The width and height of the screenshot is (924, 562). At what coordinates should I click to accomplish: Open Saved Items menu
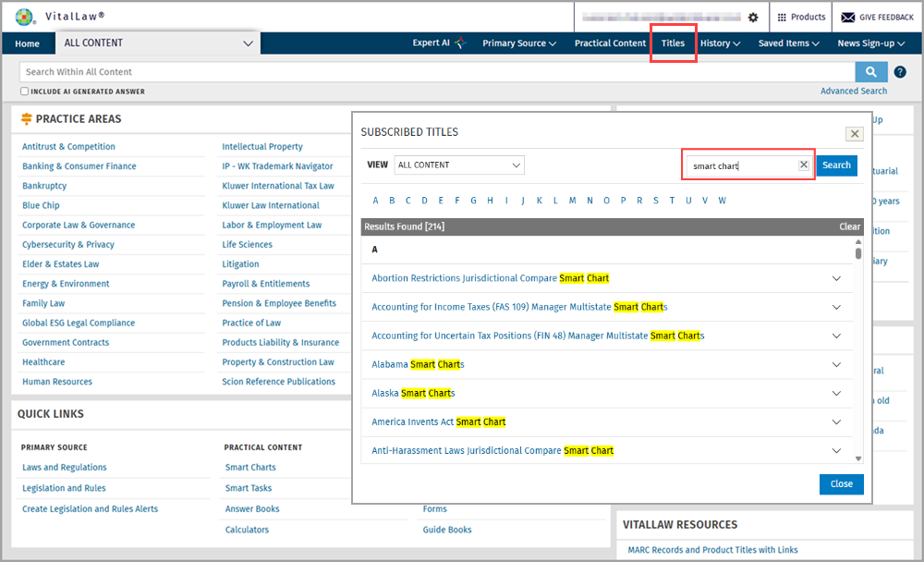coord(788,43)
